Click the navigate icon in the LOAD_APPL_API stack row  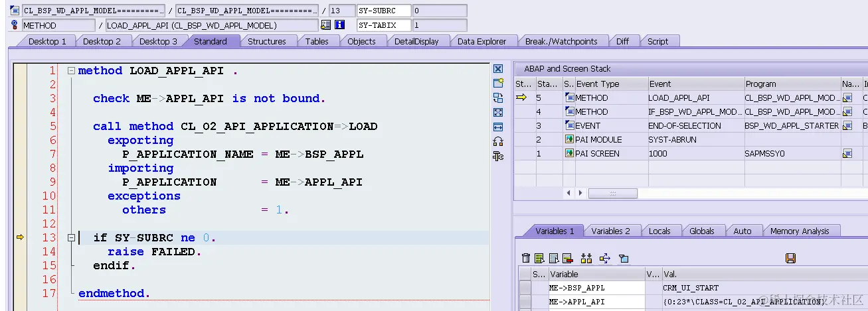(x=847, y=97)
